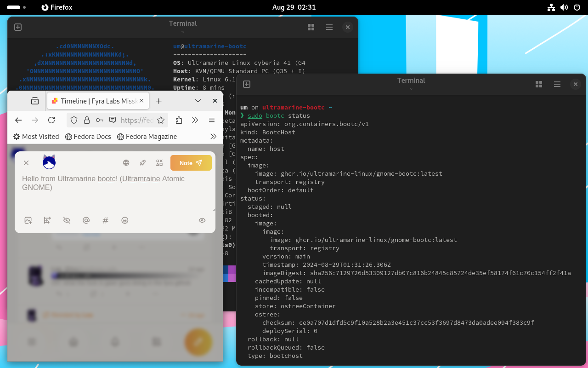Insert a mention with the @ icon
The image size is (588, 368).
86,220
